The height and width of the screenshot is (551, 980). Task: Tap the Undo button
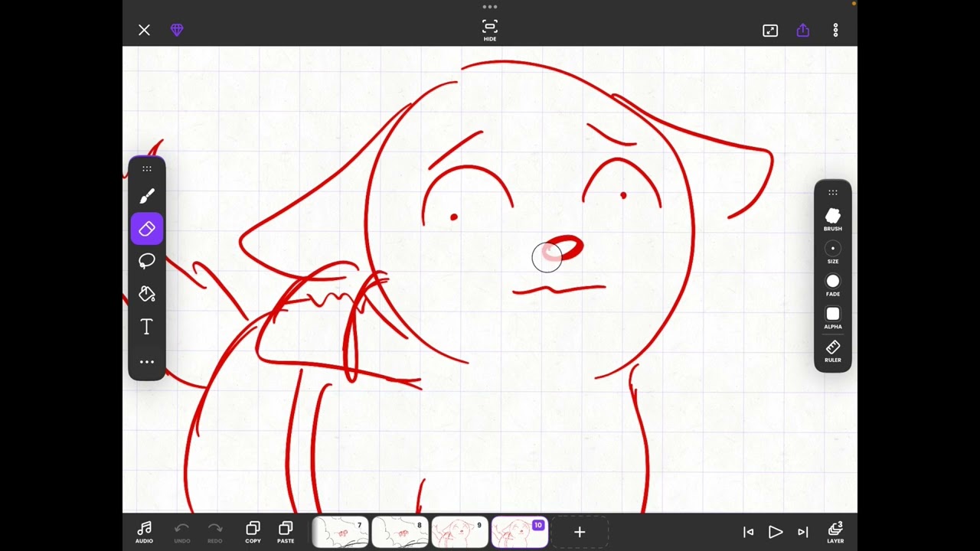[x=181, y=532]
